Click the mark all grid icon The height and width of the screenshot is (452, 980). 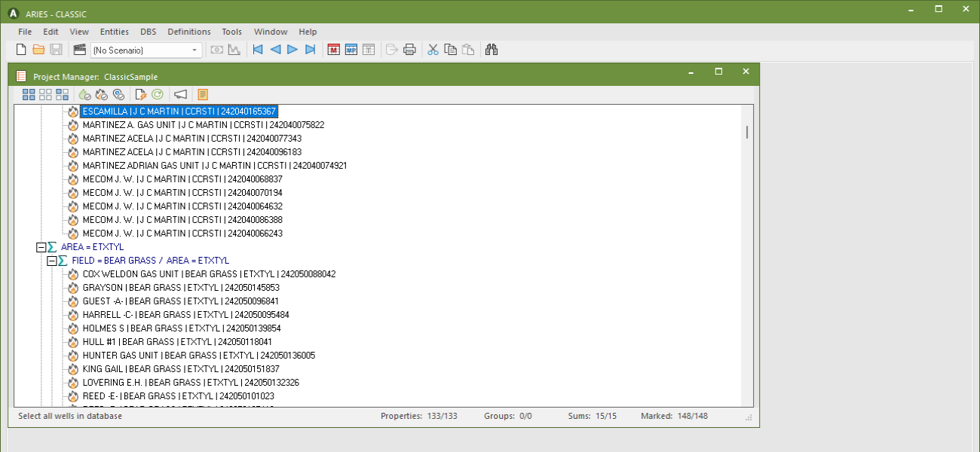29,94
